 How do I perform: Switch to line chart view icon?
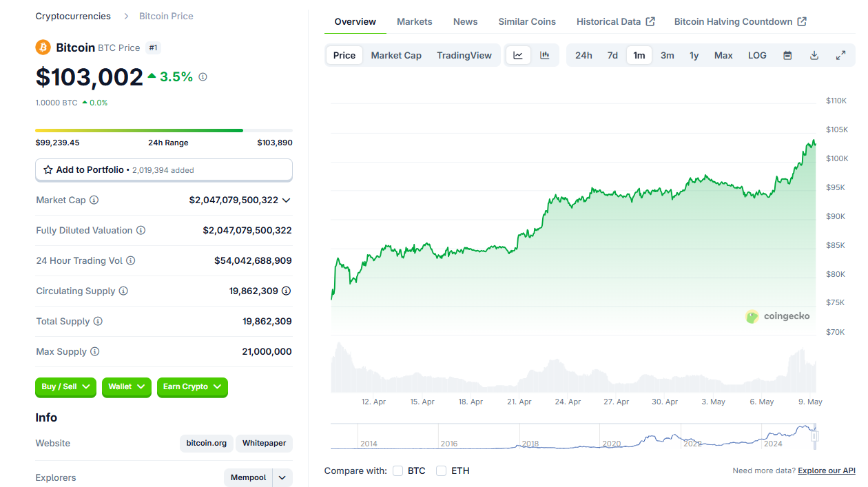518,55
